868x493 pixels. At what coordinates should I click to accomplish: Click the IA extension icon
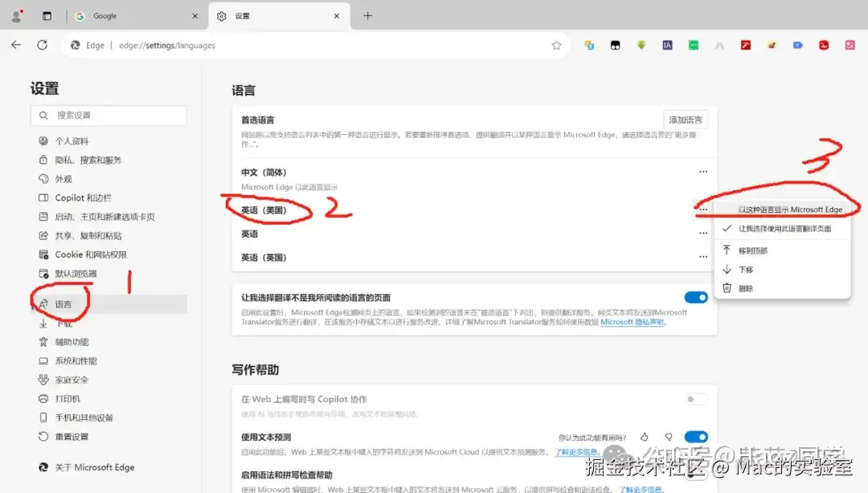667,46
